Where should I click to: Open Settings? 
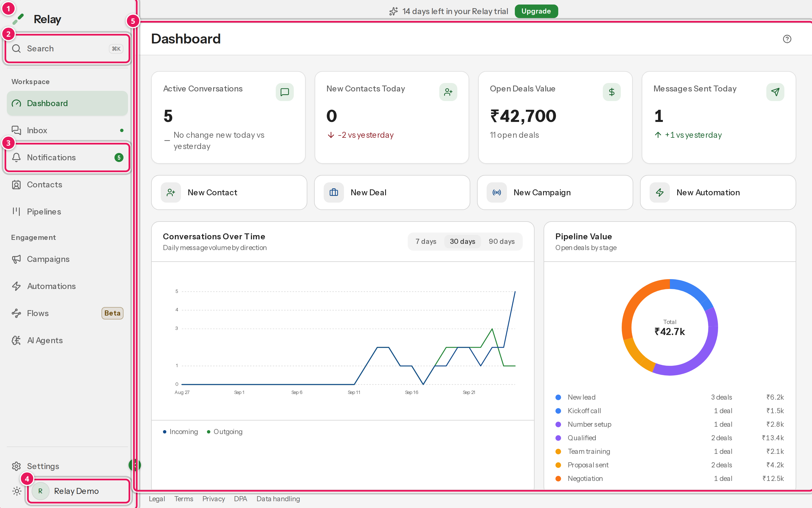pos(67,466)
